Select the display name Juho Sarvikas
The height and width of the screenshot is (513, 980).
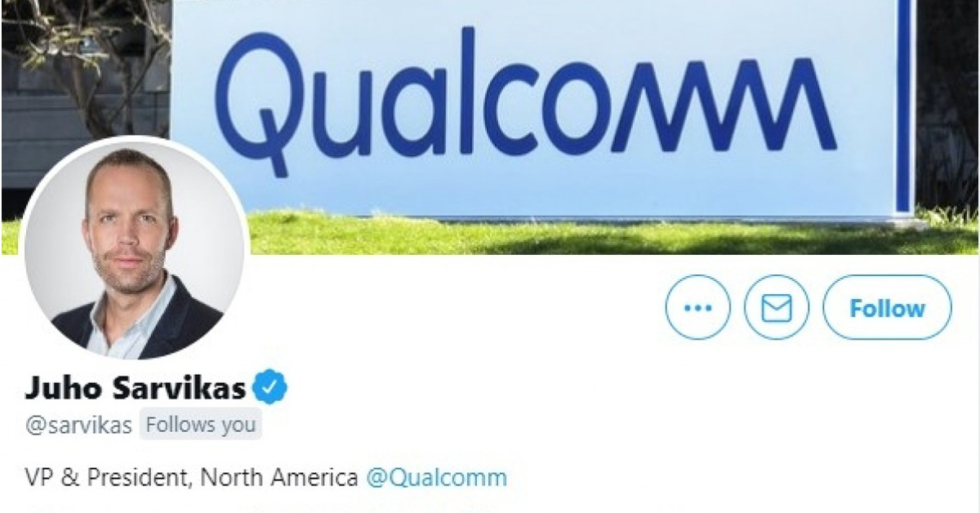pyautogui.click(x=136, y=388)
